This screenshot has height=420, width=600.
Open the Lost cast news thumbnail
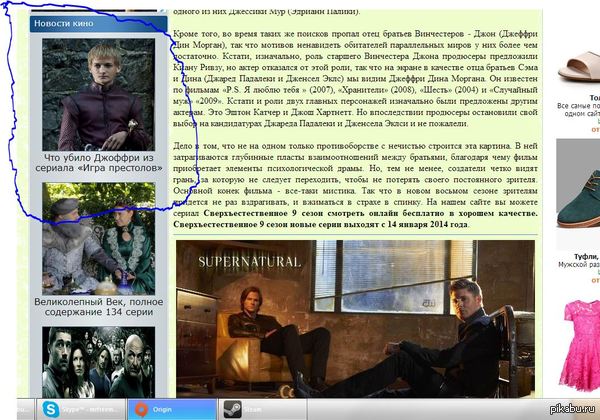pyautogui.click(x=99, y=362)
